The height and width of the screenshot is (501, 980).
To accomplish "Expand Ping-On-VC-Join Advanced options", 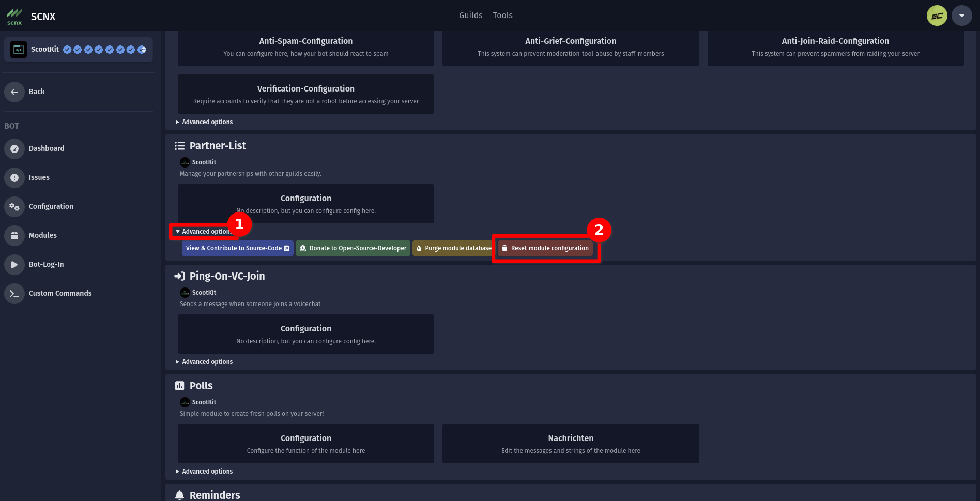I will click(204, 362).
